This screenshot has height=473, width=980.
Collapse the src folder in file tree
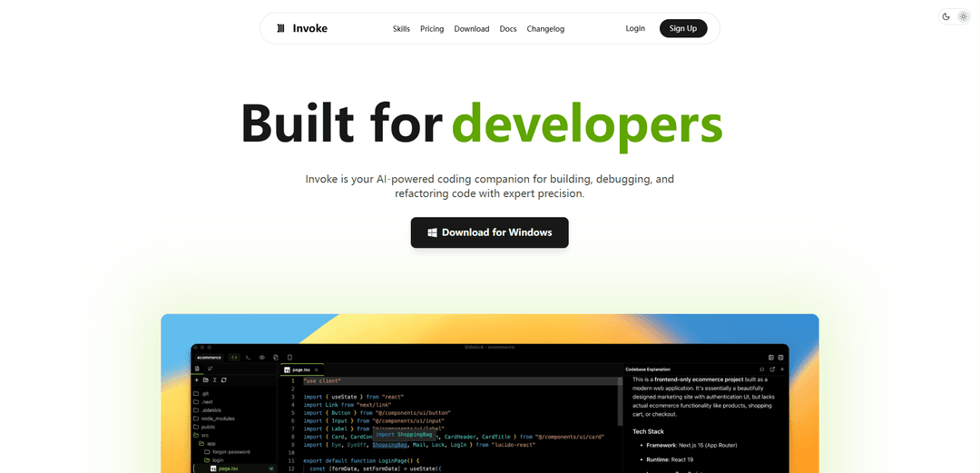click(206, 435)
